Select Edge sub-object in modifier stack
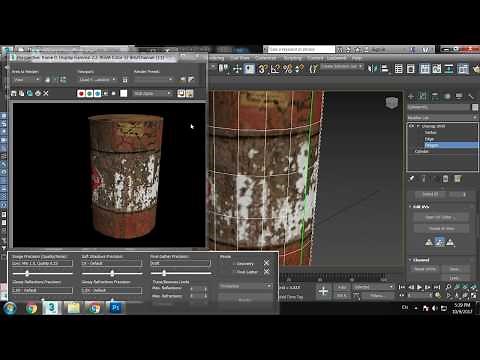480x360 pixels. coord(429,139)
